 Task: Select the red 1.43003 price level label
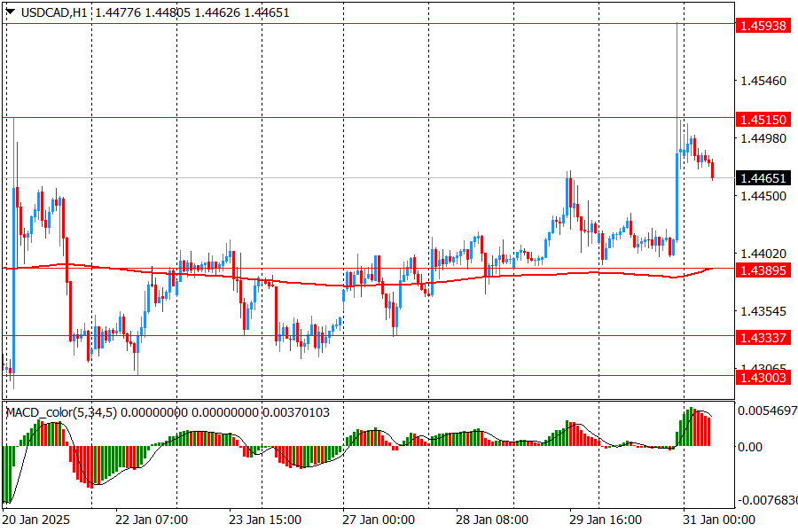(763, 377)
